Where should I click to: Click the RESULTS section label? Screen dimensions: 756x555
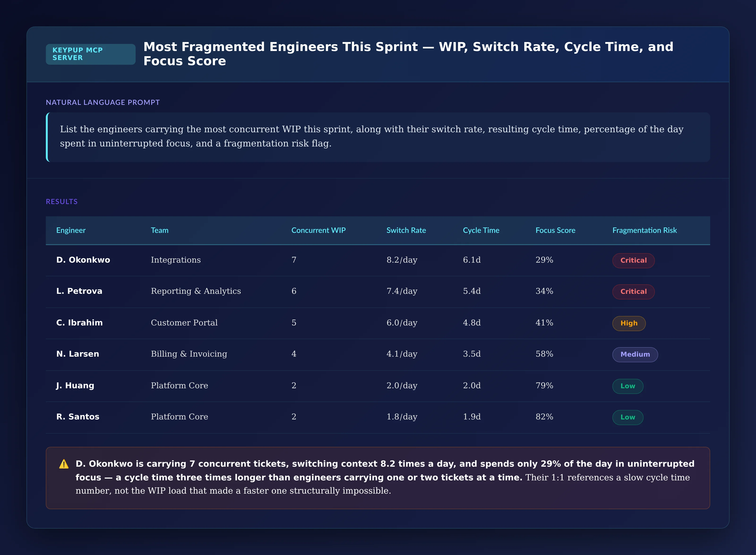pos(62,202)
